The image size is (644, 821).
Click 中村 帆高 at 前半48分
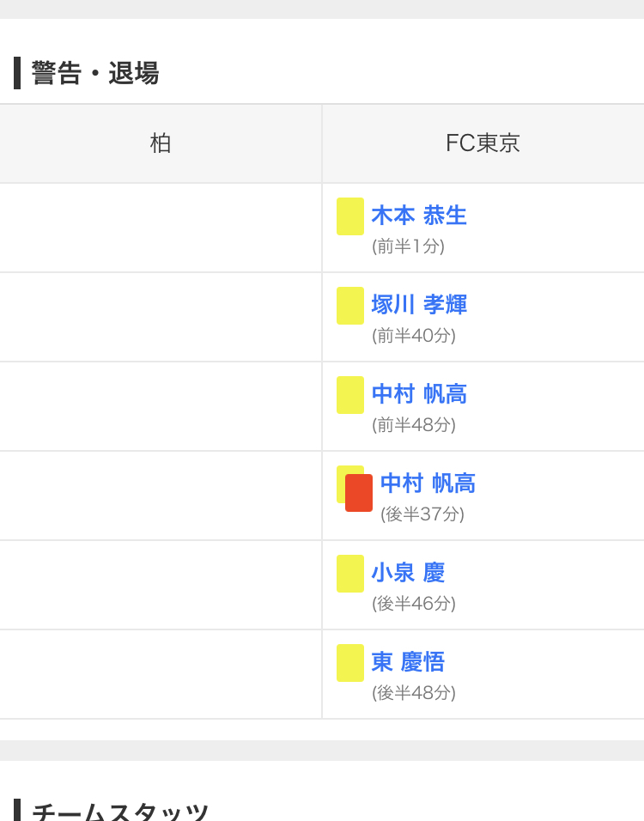coord(419,394)
